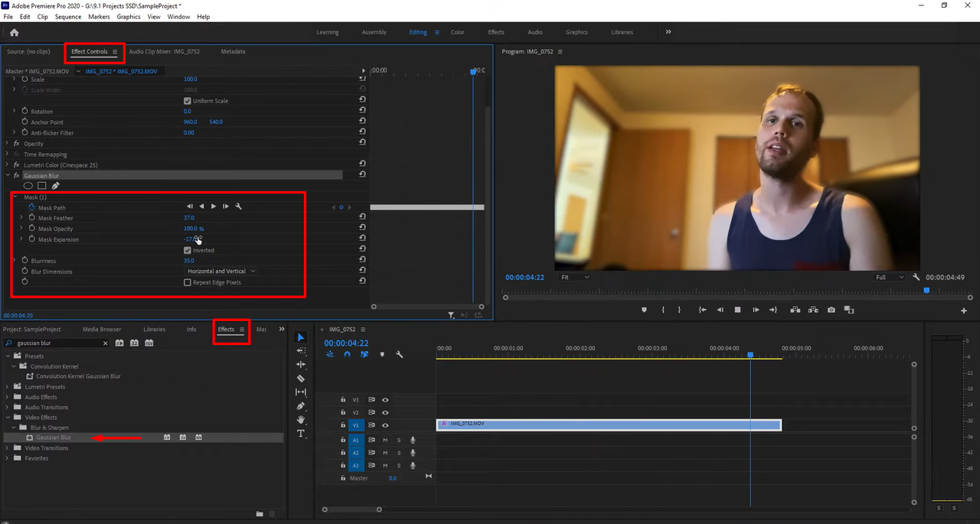
Task: Expand the Mask Feather property
Action: (x=21, y=218)
